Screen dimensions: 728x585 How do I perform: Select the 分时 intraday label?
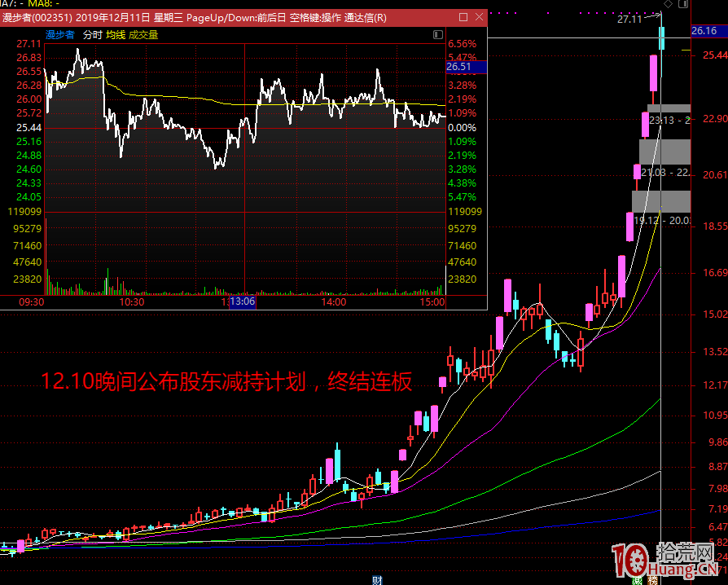coord(92,35)
